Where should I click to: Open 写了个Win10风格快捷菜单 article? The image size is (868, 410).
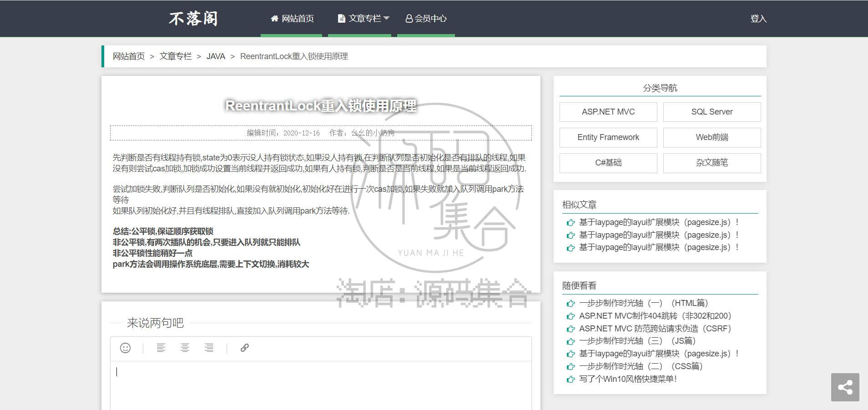coord(628,379)
